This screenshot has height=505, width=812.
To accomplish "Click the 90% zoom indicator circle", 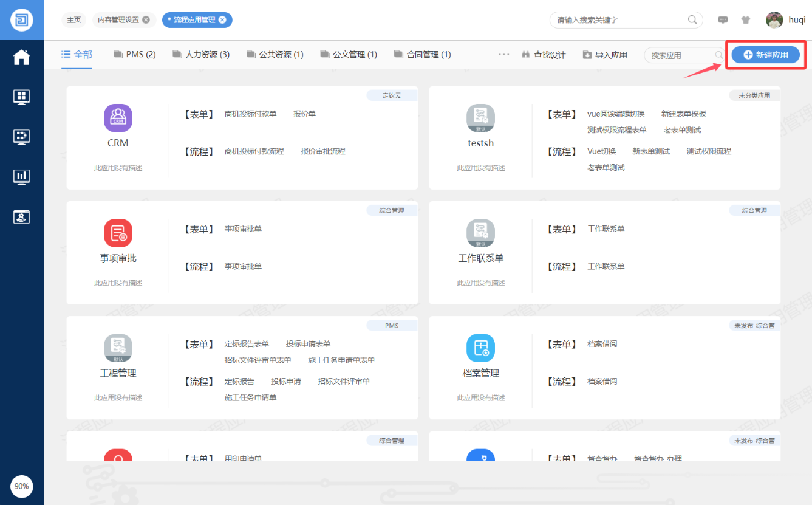I will (22, 486).
